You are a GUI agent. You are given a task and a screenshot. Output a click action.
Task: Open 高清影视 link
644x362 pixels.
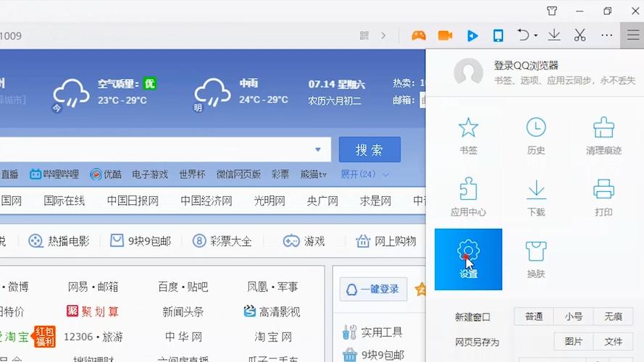(272, 311)
